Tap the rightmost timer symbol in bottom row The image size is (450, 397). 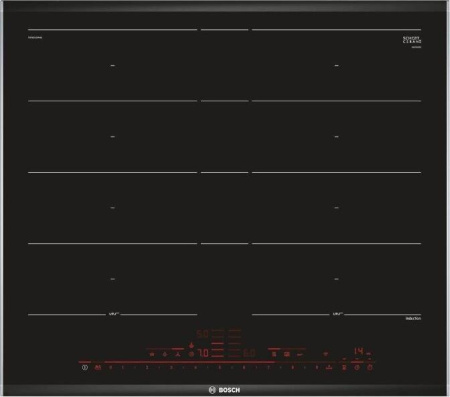pos(369,368)
